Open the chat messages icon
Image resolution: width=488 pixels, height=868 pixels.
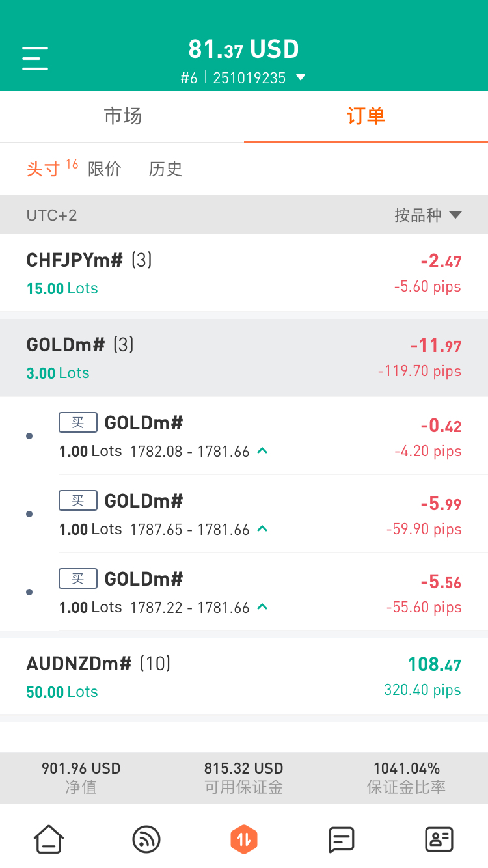(342, 839)
